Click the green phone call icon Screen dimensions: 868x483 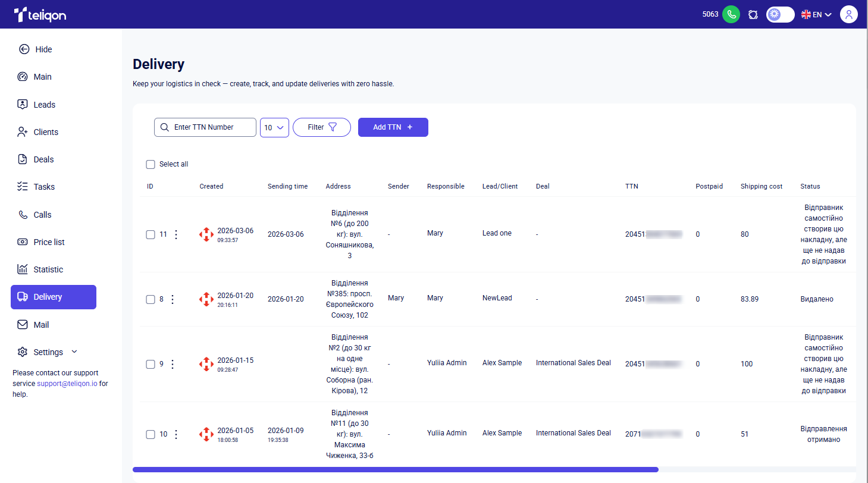731,14
